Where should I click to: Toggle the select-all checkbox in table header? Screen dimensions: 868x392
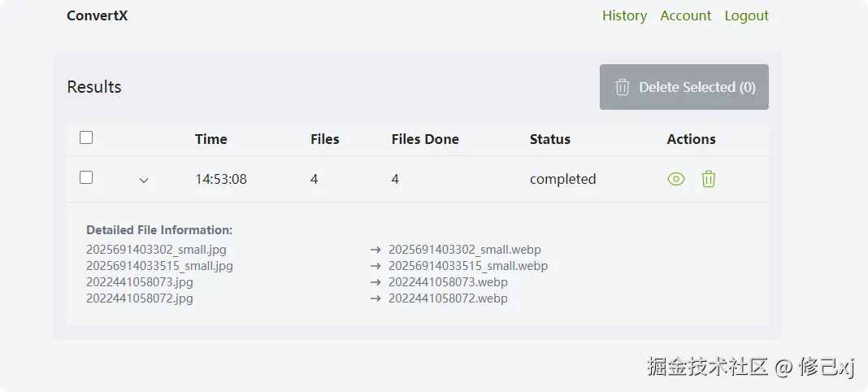click(x=86, y=137)
